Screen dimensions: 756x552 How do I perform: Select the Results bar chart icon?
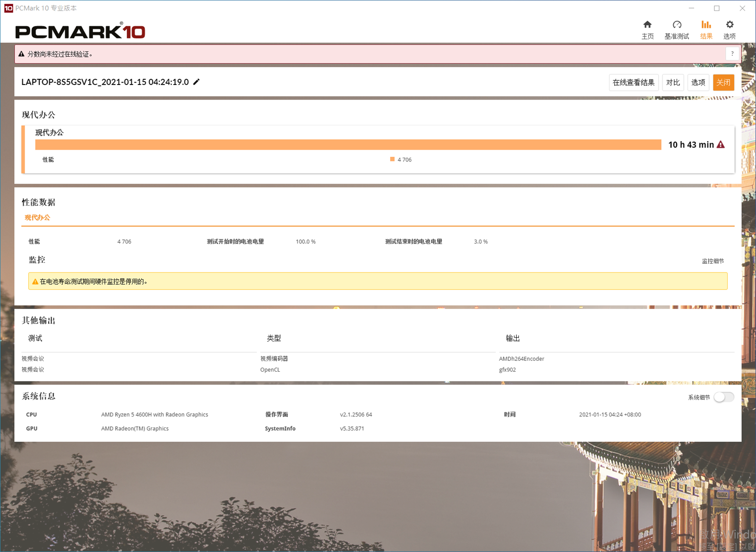(706, 25)
